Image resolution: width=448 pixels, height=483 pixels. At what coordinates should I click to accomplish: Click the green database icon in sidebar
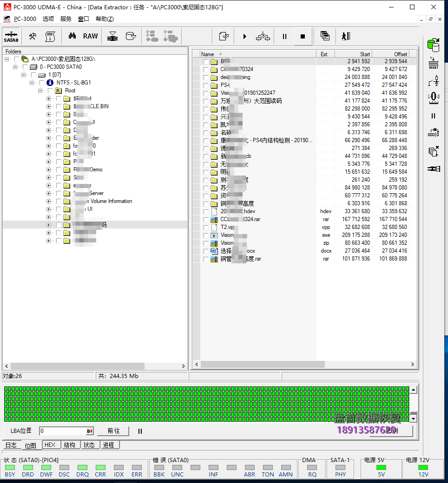click(434, 45)
